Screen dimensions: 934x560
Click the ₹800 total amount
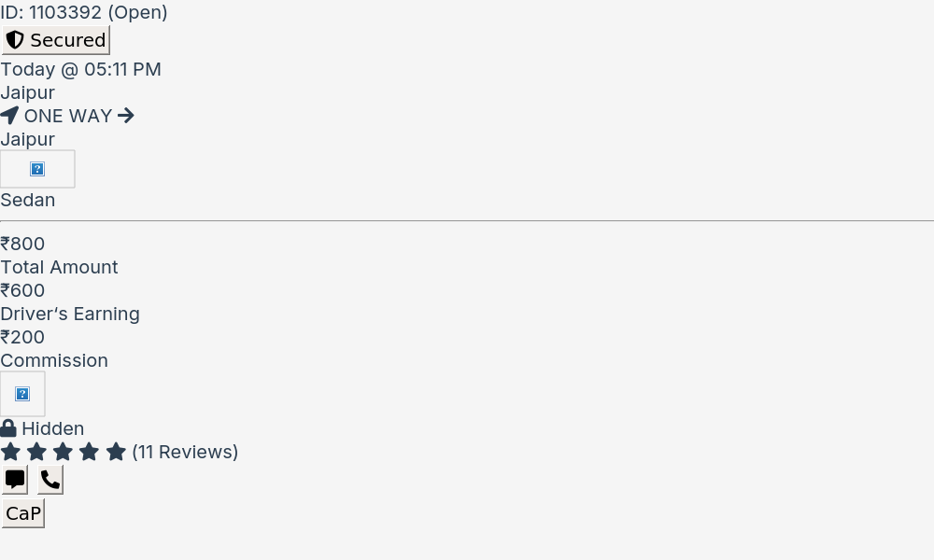(22, 244)
